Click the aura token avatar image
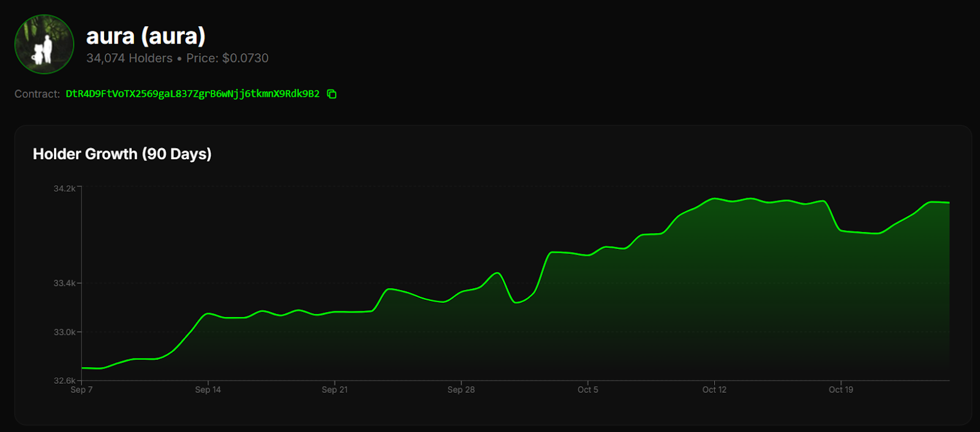This screenshot has width=980, height=432. click(44, 45)
